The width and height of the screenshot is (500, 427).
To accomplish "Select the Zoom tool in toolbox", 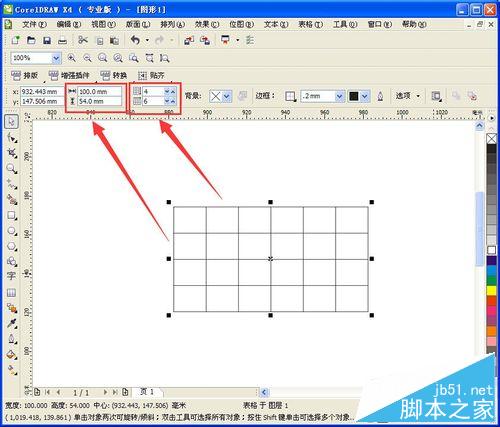I will [12, 168].
